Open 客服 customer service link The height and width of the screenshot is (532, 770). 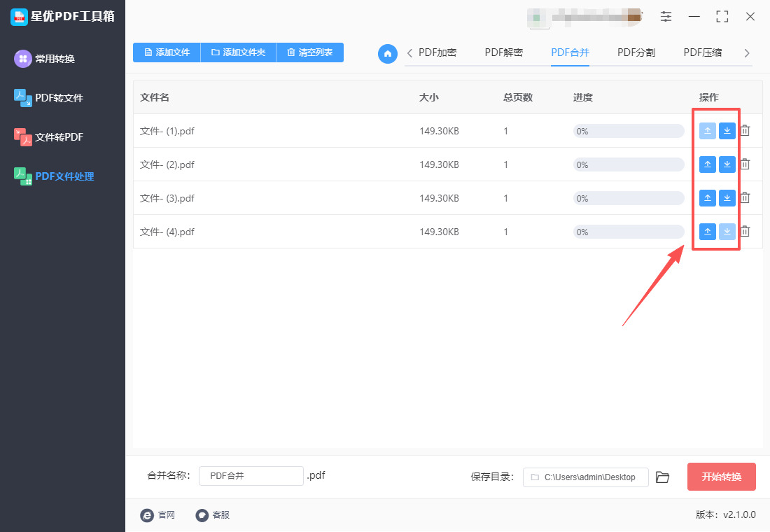pyautogui.click(x=213, y=514)
